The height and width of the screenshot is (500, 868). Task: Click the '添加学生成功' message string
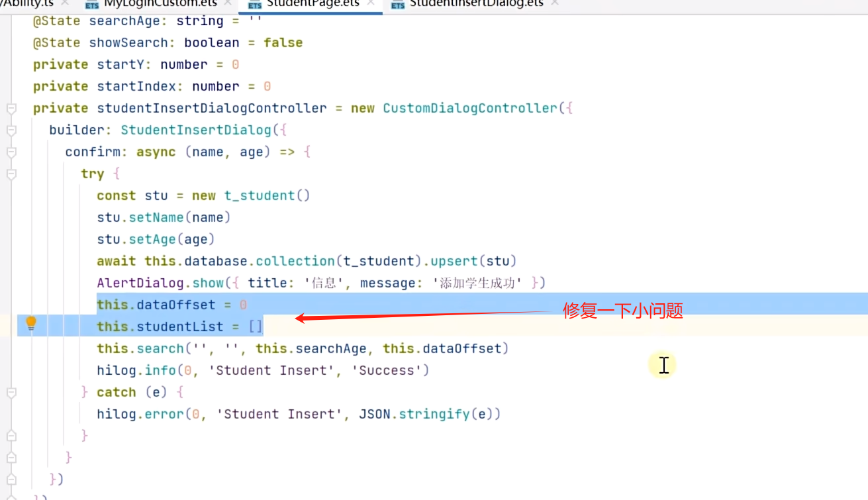tap(477, 283)
